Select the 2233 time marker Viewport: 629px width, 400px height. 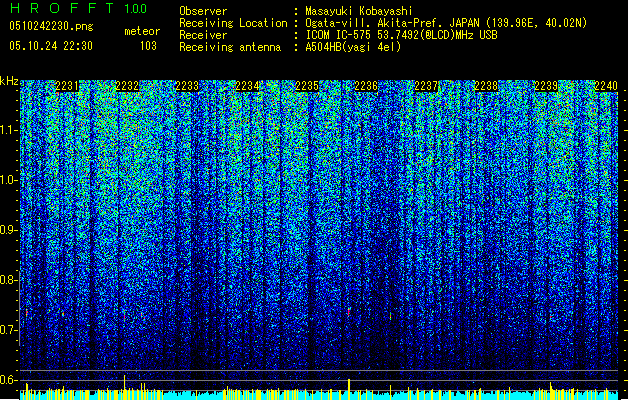click(187, 87)
